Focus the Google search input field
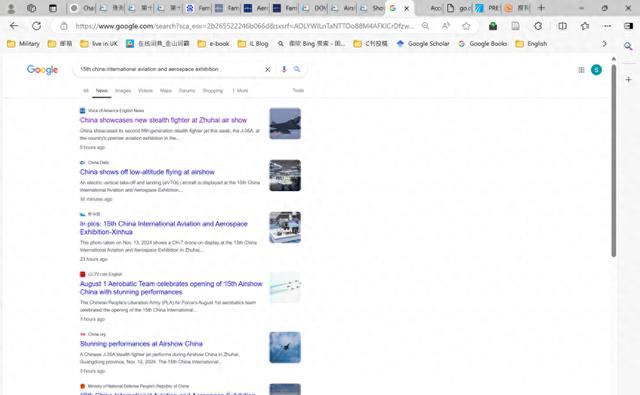 point(169,69)
